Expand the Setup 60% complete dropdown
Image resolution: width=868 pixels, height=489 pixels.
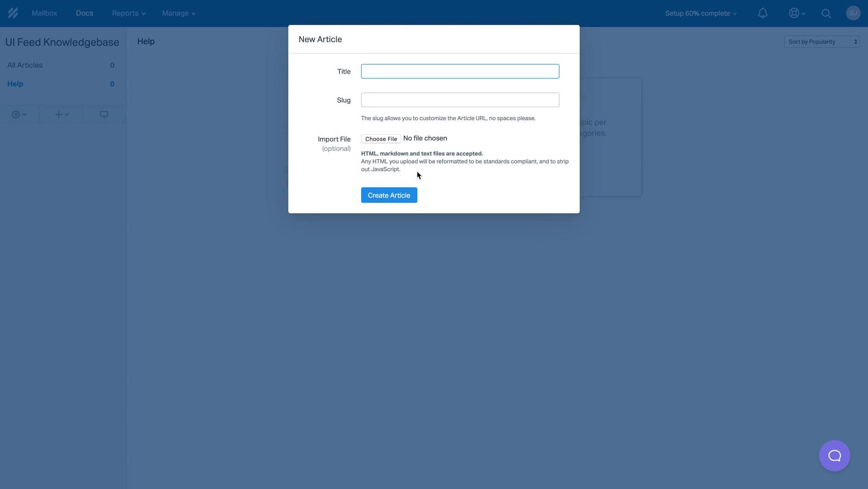(x=700, y=13)
